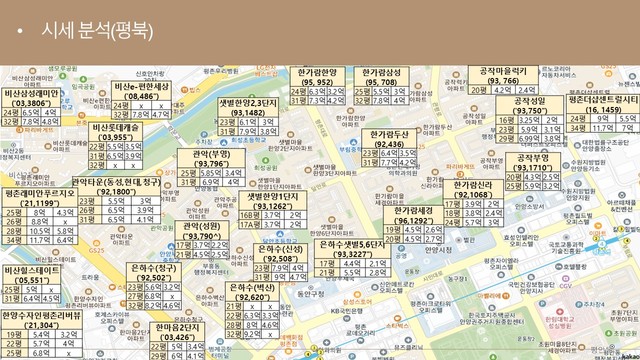Click the 한가람삼성 table header

click(381, 77)
